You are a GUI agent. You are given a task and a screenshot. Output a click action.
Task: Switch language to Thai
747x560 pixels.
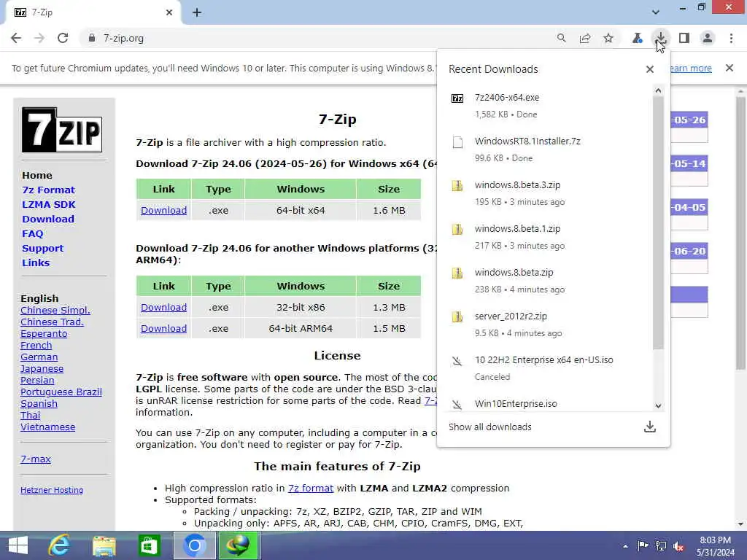pos(30,415)
